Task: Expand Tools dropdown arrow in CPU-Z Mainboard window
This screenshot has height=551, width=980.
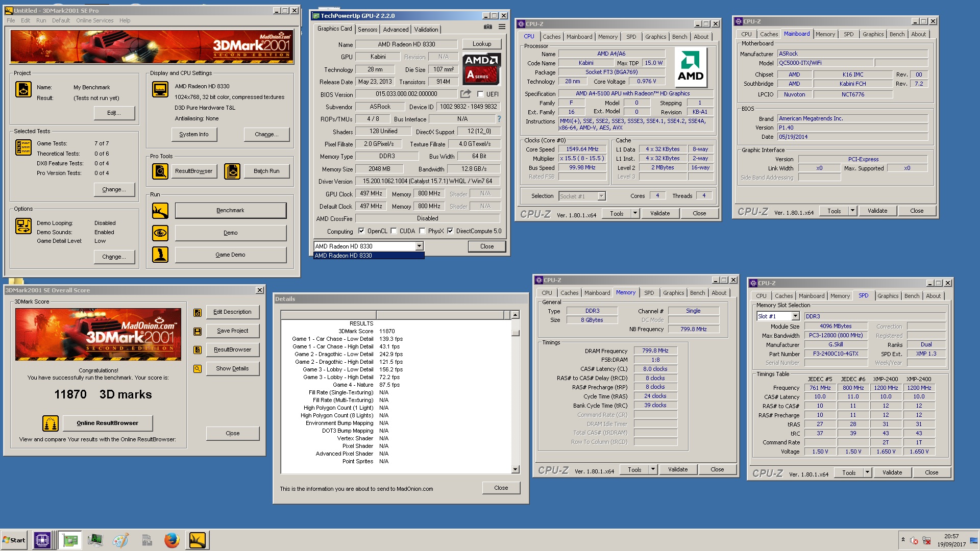Action: pyautogui.click(x=852, y=211)
